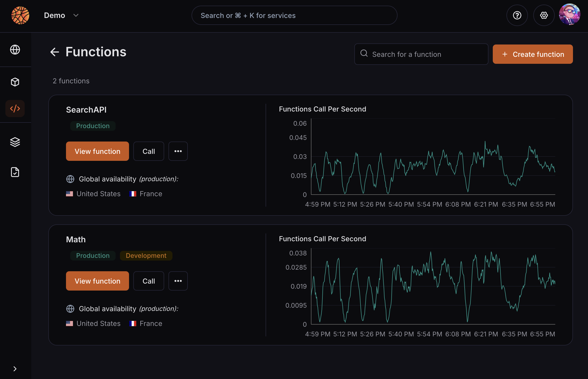Open the three-dot menu for SearchAPI
588x379 pixels.
(178, 151)
